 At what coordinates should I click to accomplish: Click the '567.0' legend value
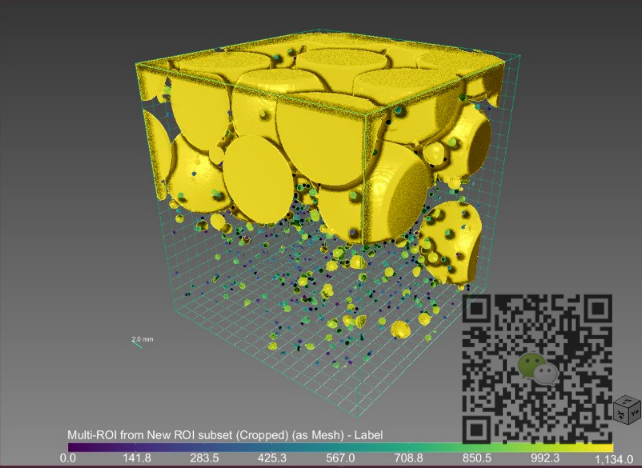point(340,458)
